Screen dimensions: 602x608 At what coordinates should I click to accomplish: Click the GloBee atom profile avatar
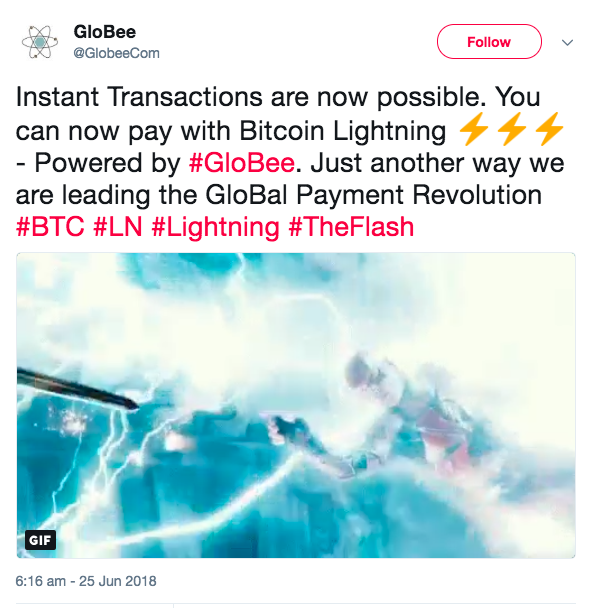[x=40, y=42]
